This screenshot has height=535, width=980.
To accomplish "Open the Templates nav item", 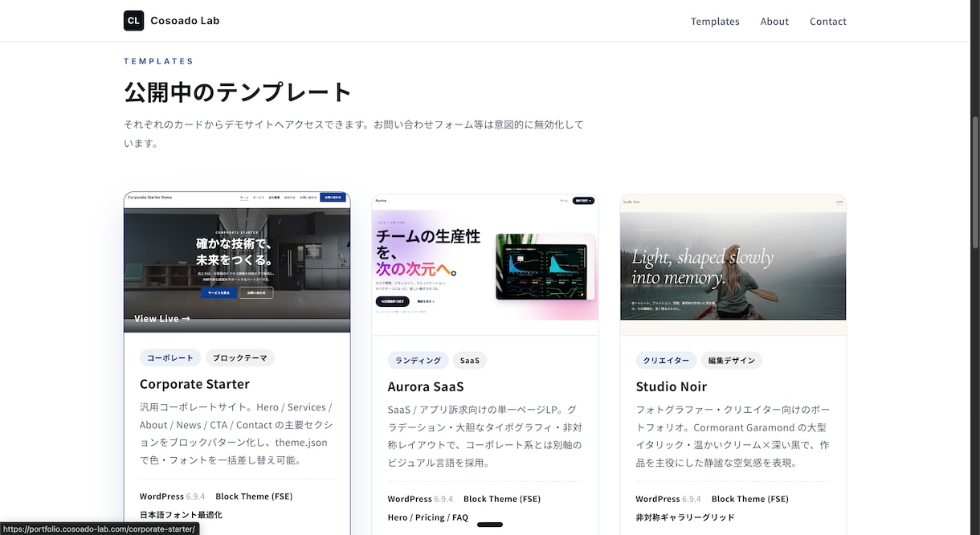I will click(715, 22).
